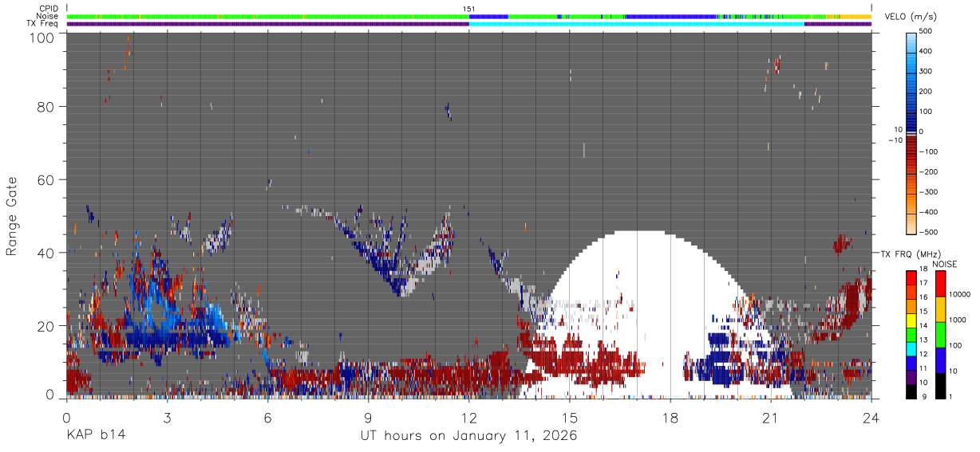Click the red echo patch near hour 23, gate 42

coord(841,243)
